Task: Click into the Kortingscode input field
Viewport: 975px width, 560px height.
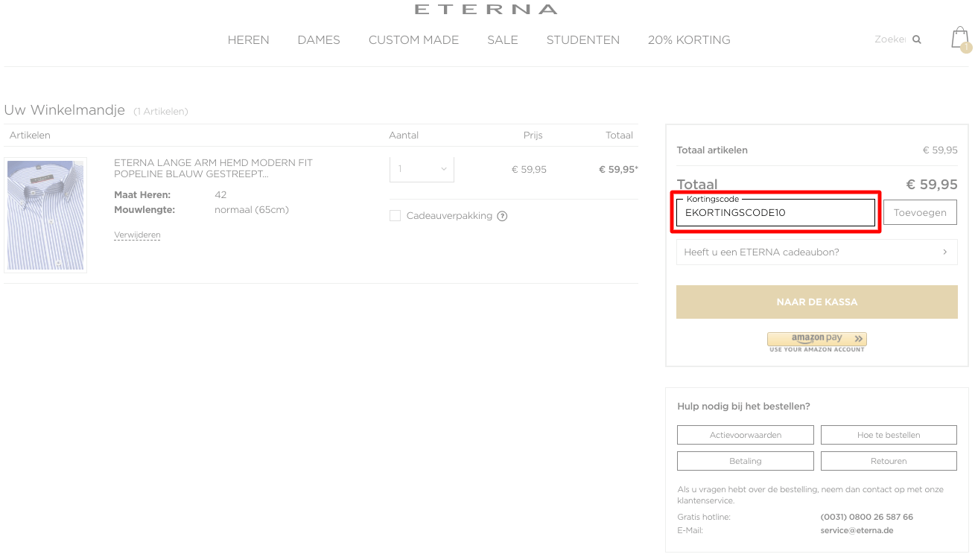Action: (775, 212)
